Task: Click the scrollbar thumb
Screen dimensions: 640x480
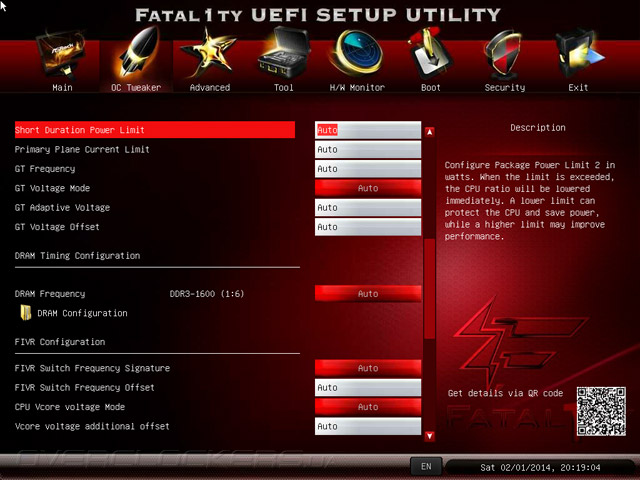Action: tap(429, 289)
